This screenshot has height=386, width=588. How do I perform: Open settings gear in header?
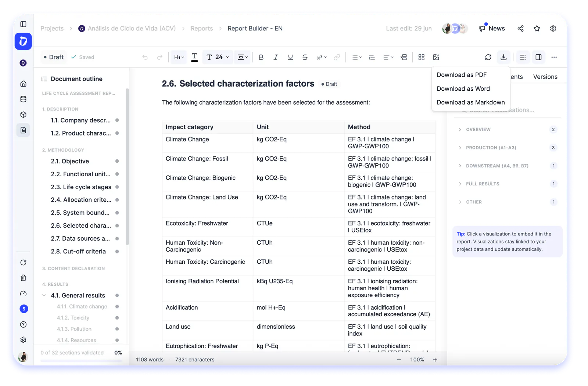[553, 29]
